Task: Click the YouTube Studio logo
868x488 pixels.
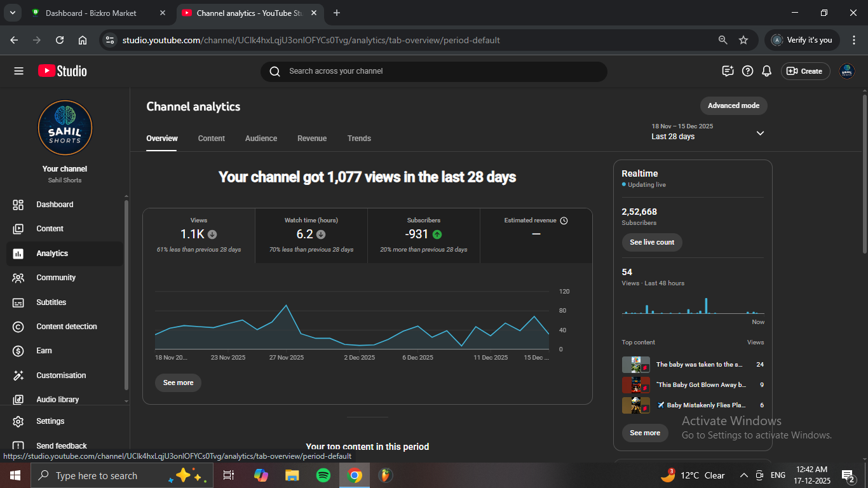Action: point(62,71)
